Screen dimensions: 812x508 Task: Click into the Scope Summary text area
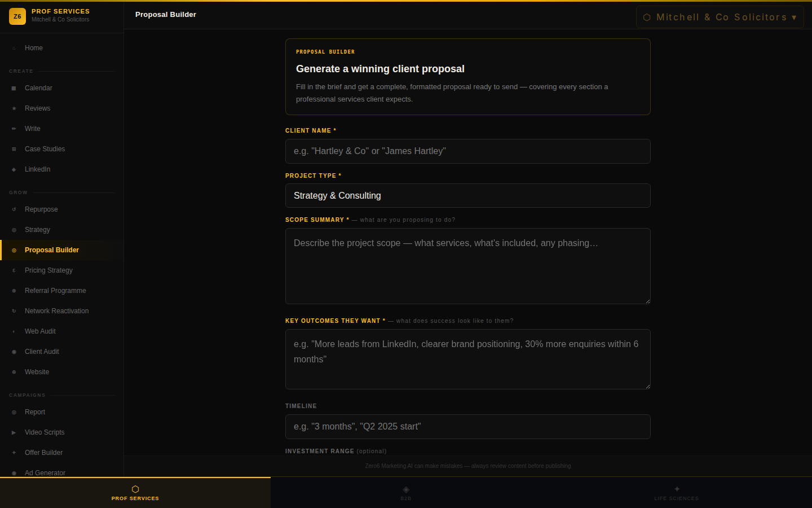[x=468, y=266]
